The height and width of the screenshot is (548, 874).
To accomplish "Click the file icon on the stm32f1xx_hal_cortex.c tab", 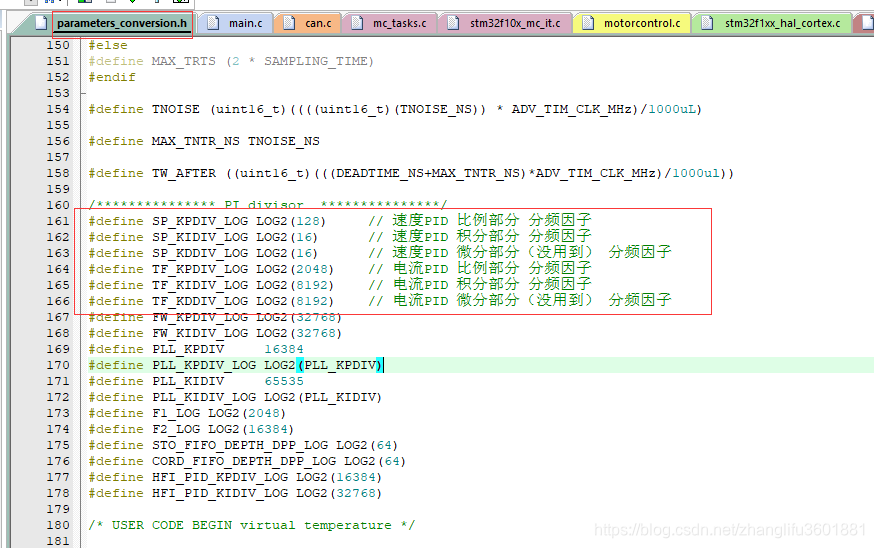I will click(x=707, y=23).
